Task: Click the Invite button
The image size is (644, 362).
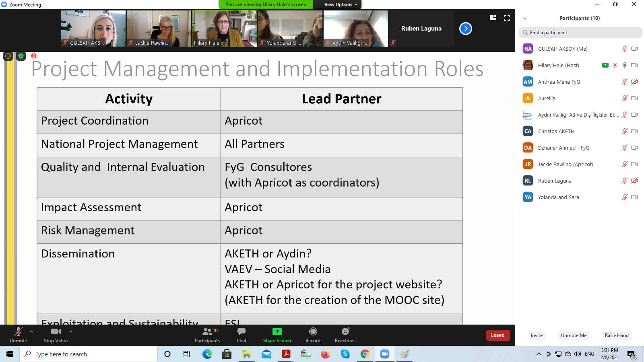Action: click(x=537, y=335)
